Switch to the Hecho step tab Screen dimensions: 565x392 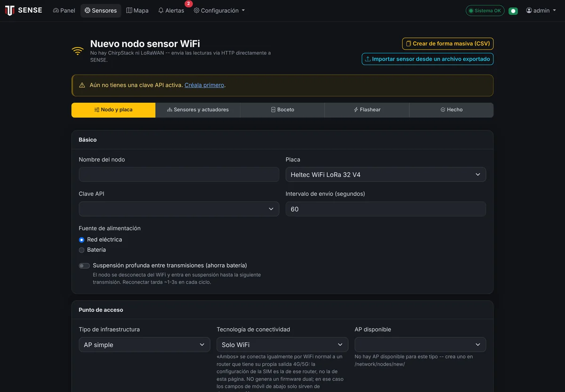pyautogui.click(x=452, y=110)
